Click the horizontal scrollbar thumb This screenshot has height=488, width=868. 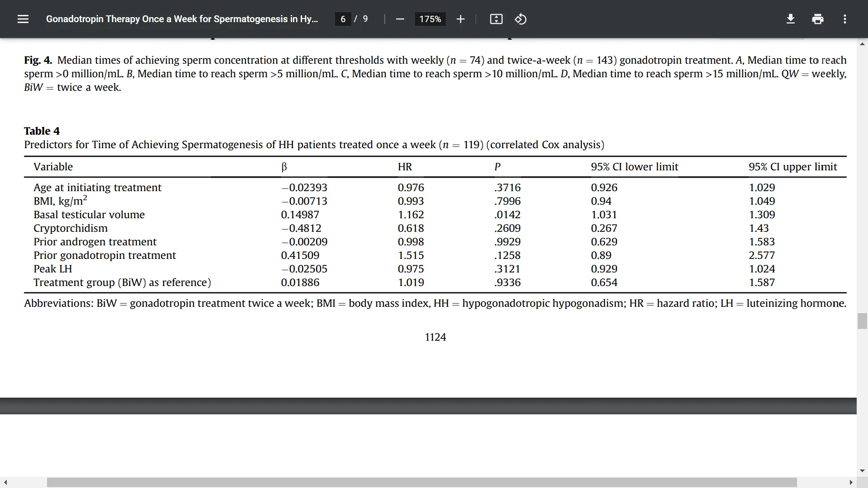422,483
